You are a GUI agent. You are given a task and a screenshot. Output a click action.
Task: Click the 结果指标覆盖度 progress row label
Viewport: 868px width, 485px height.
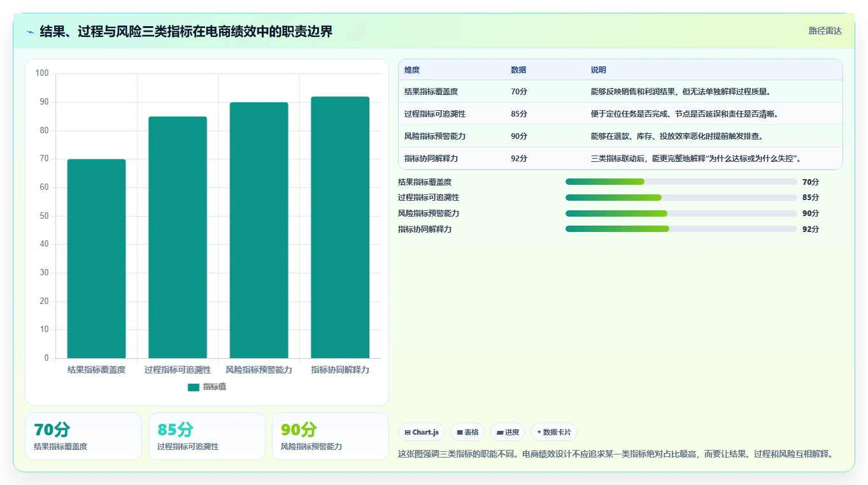pos(425,182)
